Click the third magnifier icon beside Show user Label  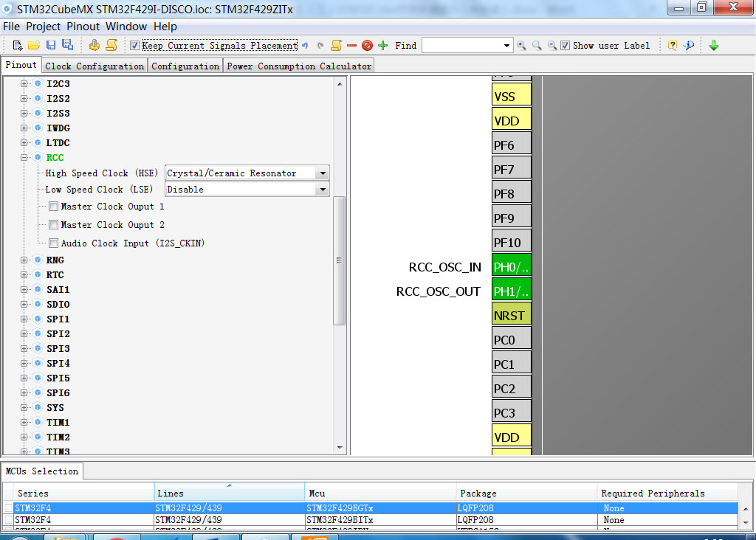pyautogui.click(x=552, y=45)
